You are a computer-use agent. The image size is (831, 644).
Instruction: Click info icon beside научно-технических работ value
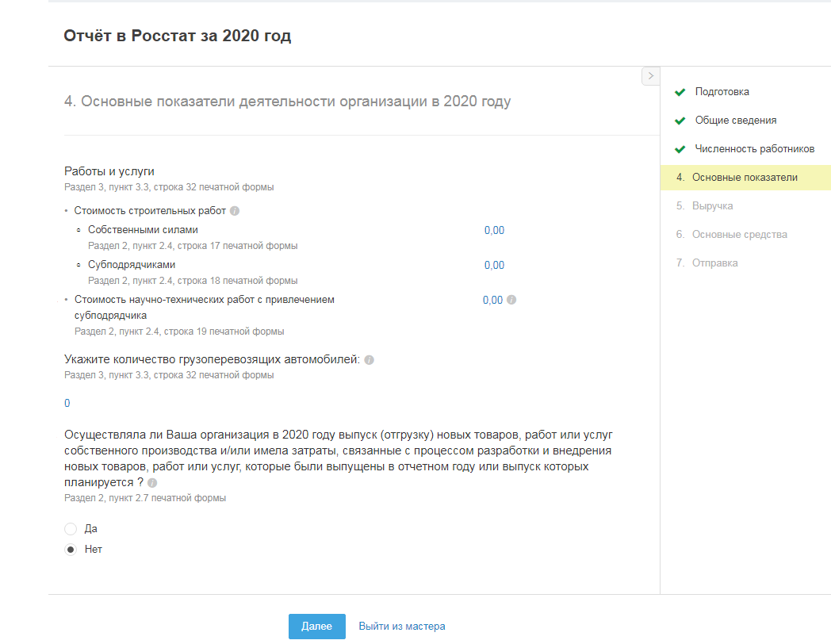511,300
